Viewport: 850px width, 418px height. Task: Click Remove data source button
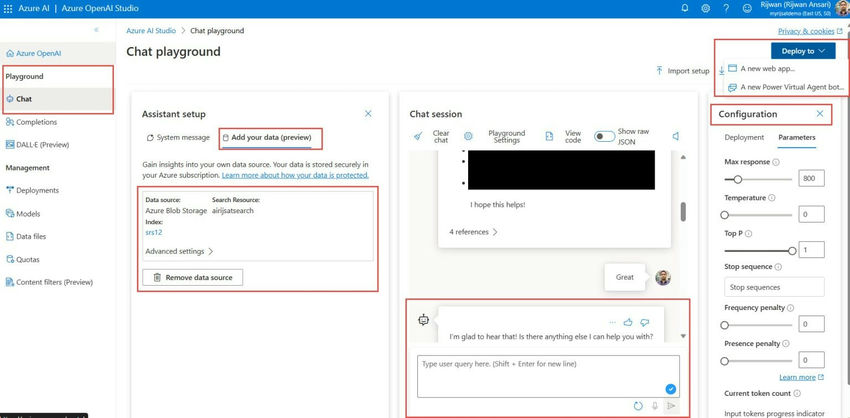tap(192, 277)
